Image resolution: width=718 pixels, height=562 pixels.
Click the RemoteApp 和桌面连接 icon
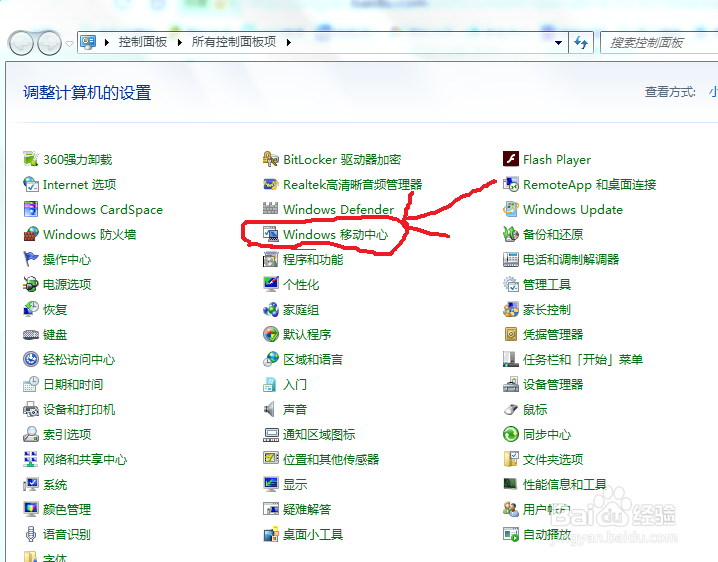point(511,184)
